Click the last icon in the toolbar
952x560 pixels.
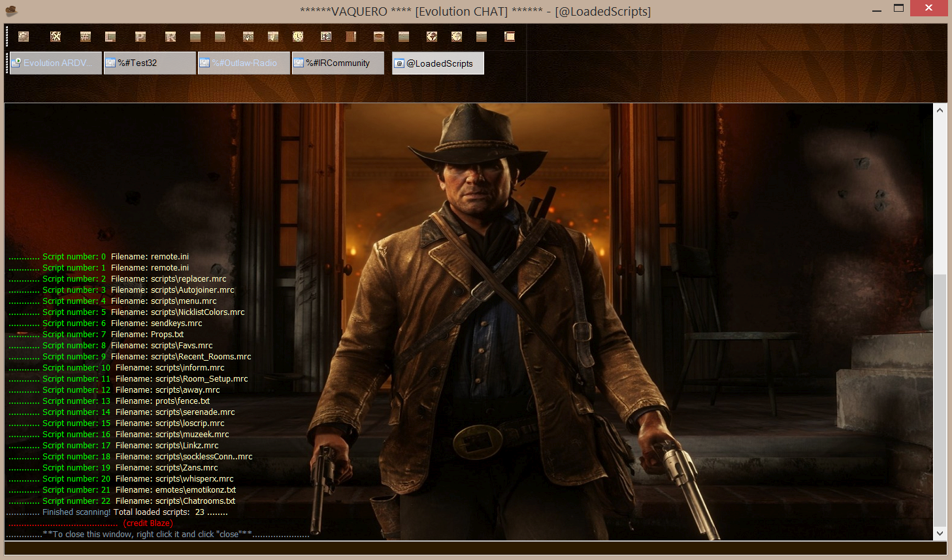point(510,37)
